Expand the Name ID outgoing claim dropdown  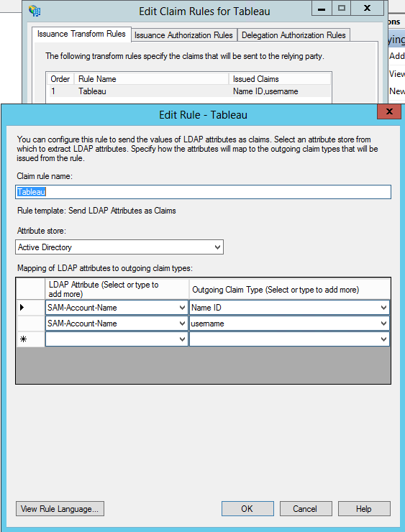tap(383, 308)
